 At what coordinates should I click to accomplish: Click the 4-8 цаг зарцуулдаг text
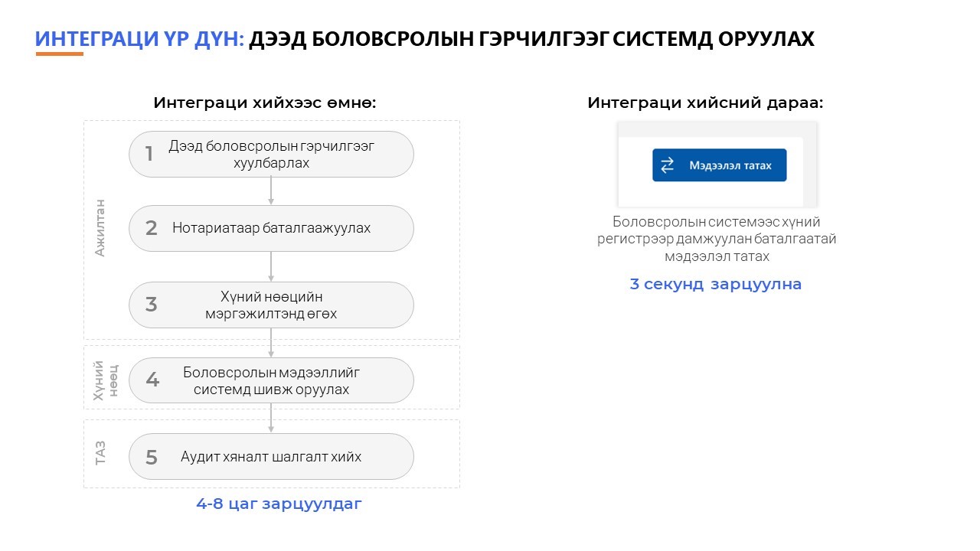[x=279, y=504]
